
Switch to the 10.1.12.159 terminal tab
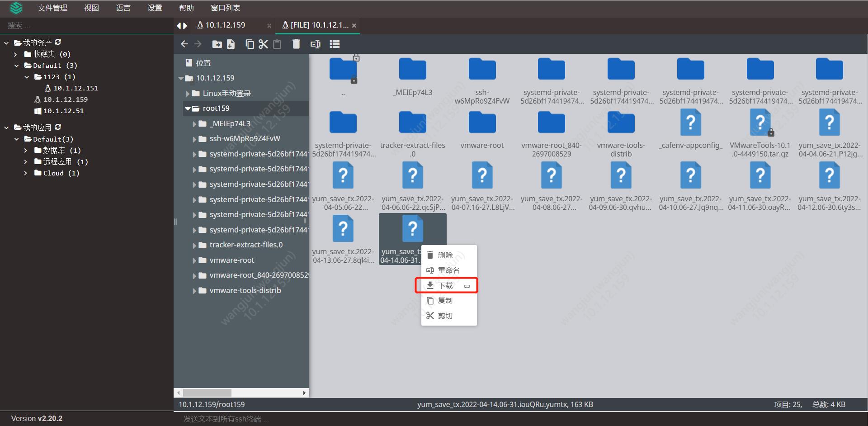coord(225,25)
